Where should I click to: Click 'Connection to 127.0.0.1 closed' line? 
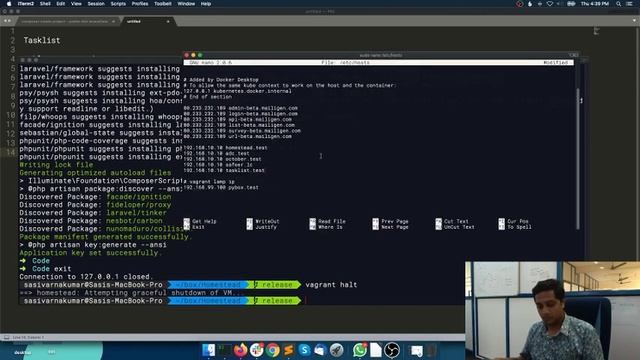tap(86, 277)
